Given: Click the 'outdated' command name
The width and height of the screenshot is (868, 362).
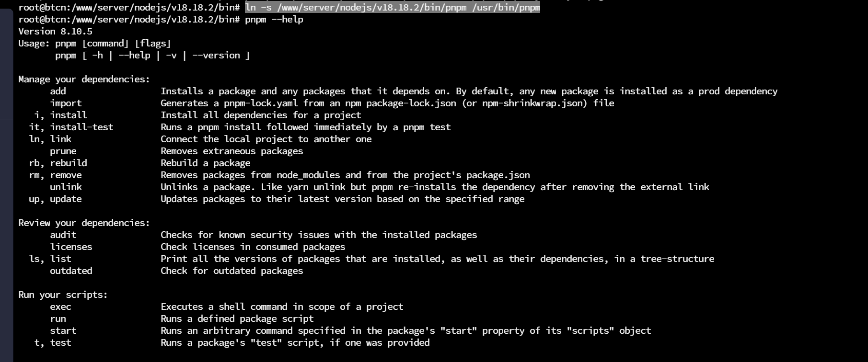Looking at the screenshot, I should [71, 271].
